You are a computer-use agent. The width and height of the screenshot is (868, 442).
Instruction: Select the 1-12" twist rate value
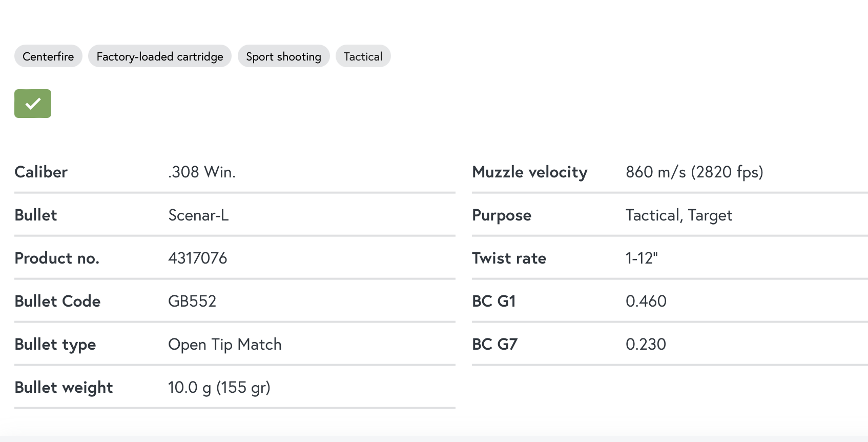tap(642, 258)
